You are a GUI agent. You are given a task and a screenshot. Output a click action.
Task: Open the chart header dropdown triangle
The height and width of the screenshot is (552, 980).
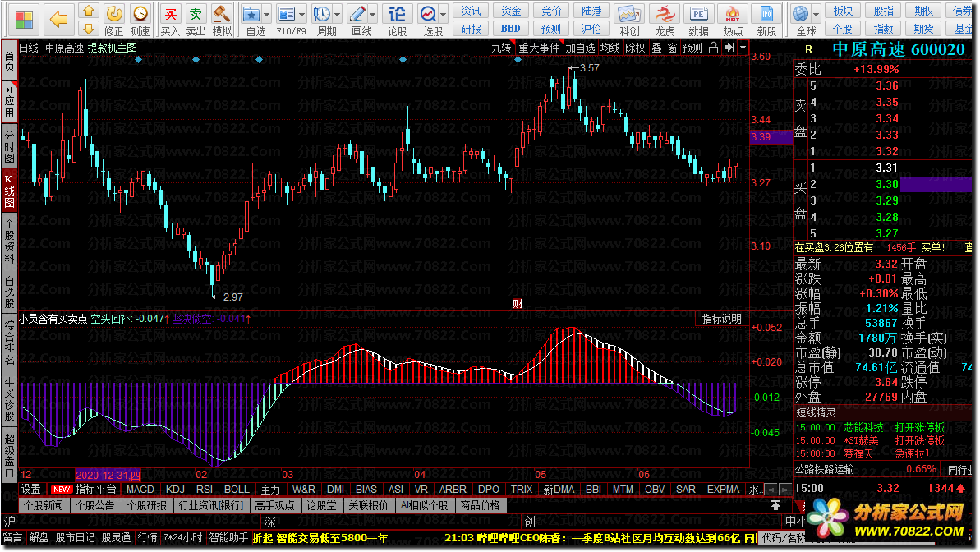pyautogui.click(x=743, y=48)
